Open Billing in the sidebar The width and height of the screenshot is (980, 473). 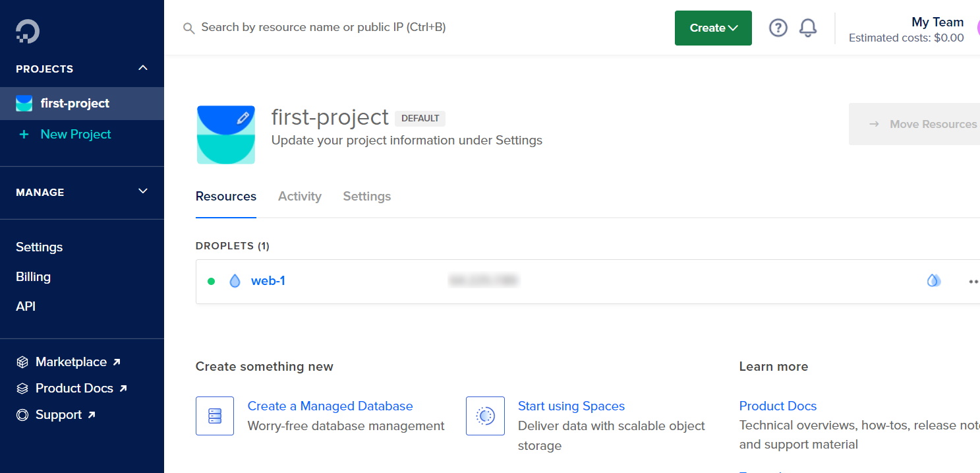pyautogui.click(x=33, y=277)
